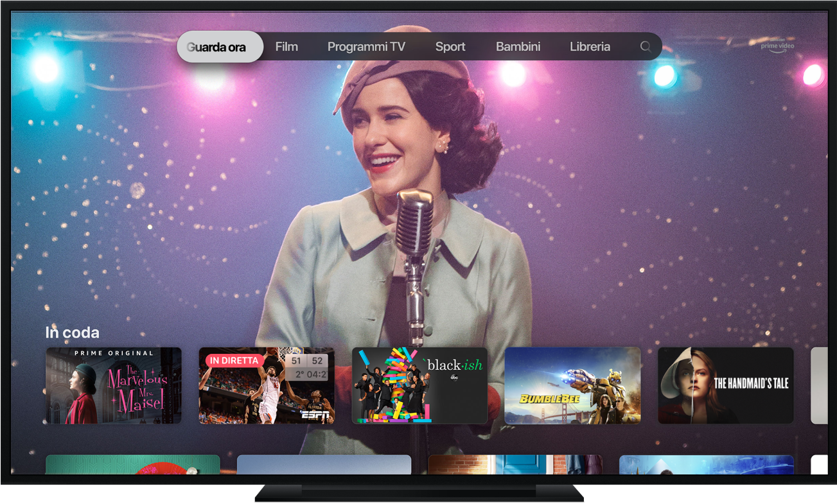Open the Bambini tab
The width and height of the screenshot is (837, 504).
tap(518, 47)
